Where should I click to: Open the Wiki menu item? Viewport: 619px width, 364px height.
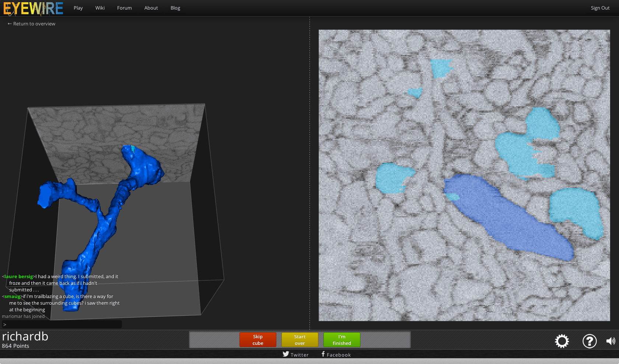pyautogui.click(x=100, y=8)
